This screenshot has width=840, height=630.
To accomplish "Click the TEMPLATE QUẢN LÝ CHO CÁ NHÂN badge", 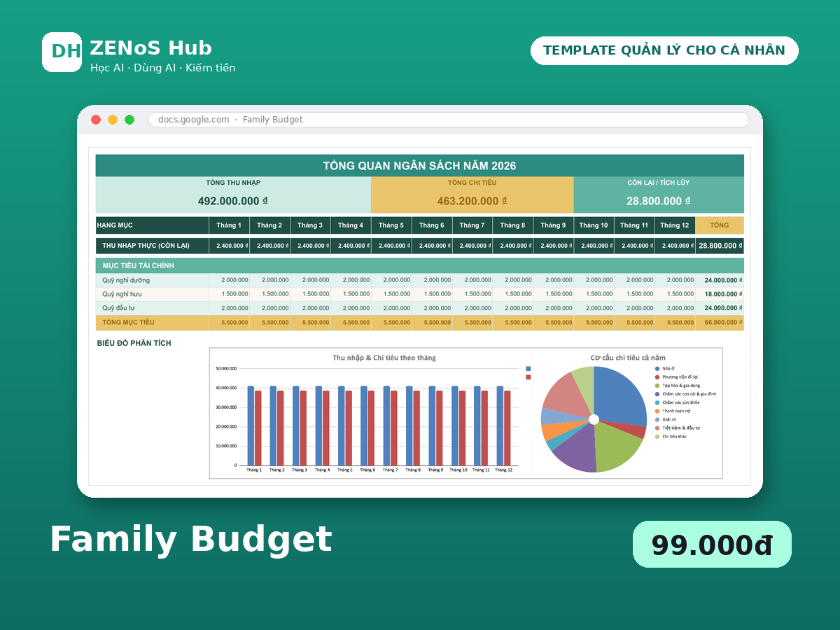I will 664,50.
